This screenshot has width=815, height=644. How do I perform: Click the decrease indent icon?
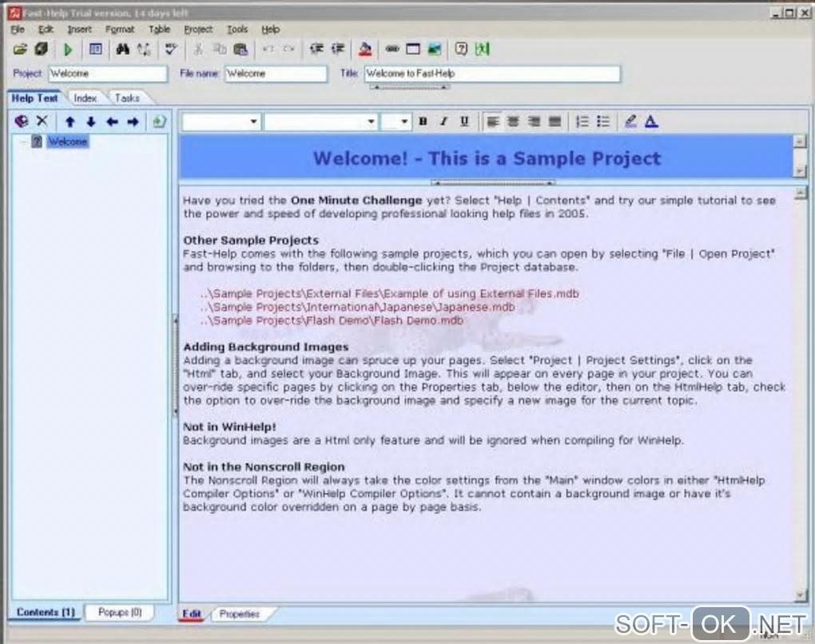(316, 50)
